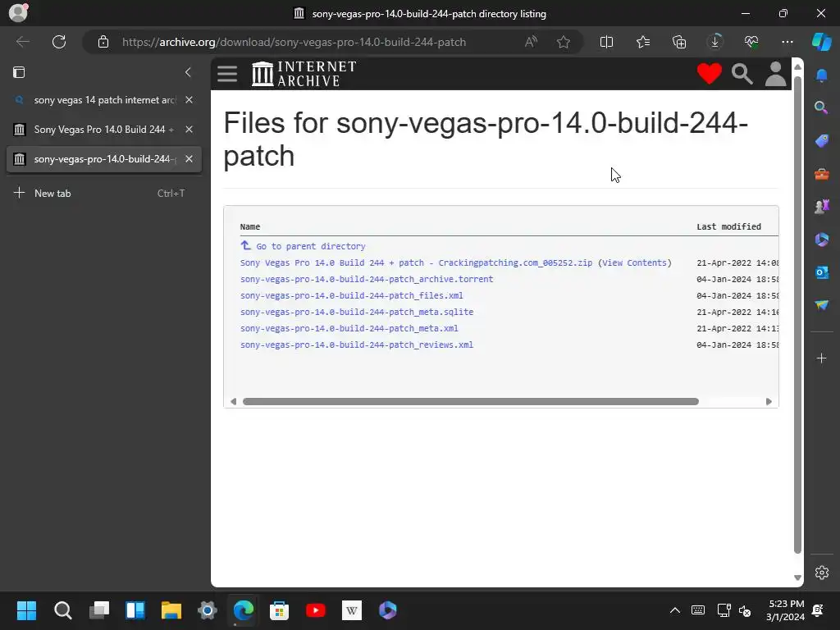Collapse the vertical tabs pane
Screen dimensions: 840x630
tap(188, 72)
